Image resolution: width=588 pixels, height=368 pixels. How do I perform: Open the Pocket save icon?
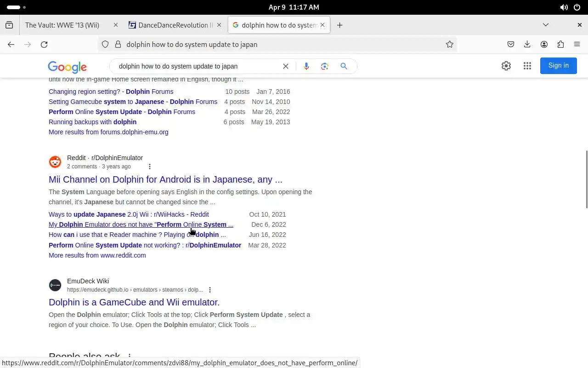511,45
